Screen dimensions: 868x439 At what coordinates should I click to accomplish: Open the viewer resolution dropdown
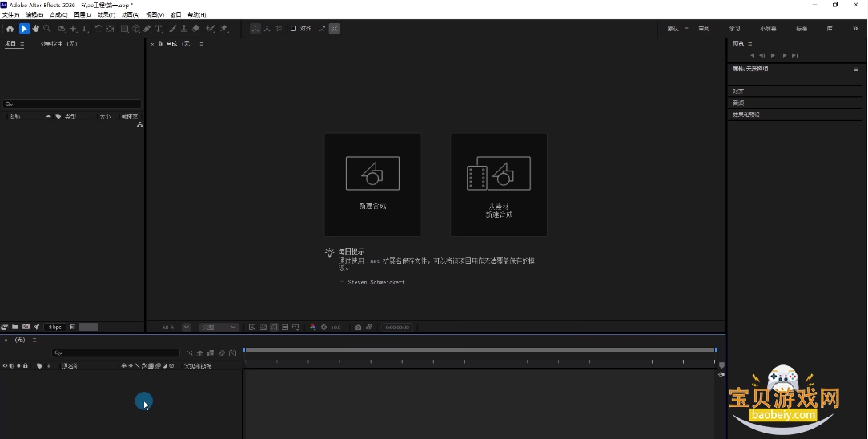point(219,327)
